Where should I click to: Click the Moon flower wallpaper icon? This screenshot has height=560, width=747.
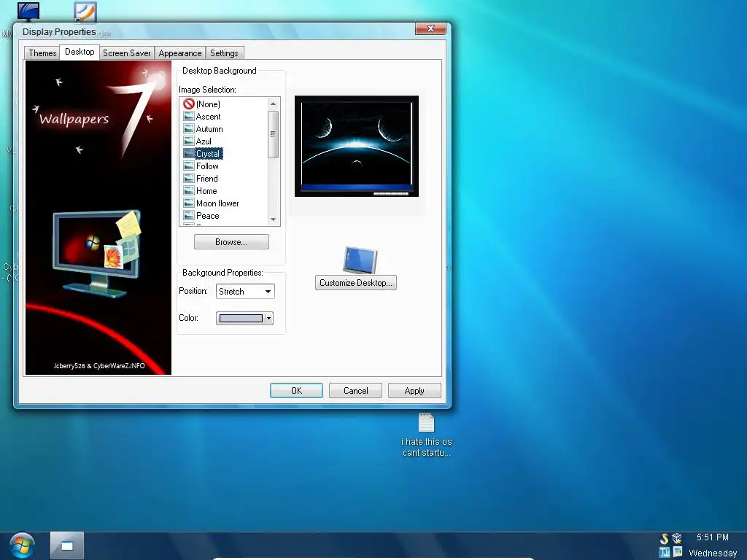pyautogui.click(x=189, y=203)
